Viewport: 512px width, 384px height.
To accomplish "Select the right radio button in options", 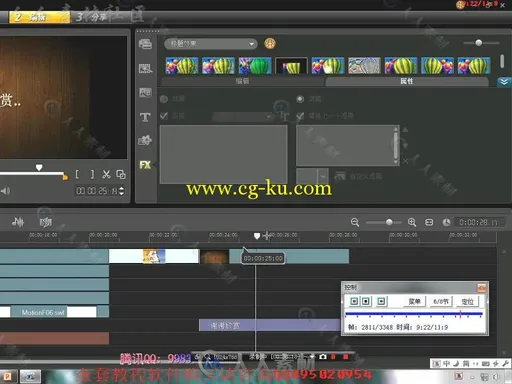I will tap(300, 99).
